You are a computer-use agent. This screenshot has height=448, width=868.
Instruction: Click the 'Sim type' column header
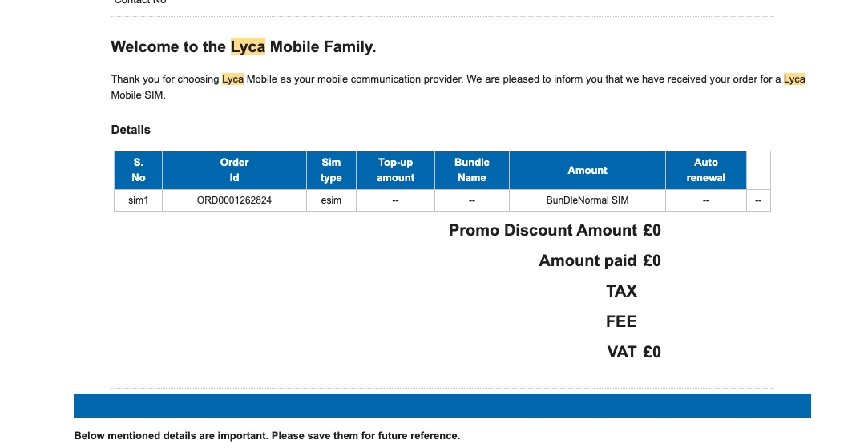(x=331, y=170)
